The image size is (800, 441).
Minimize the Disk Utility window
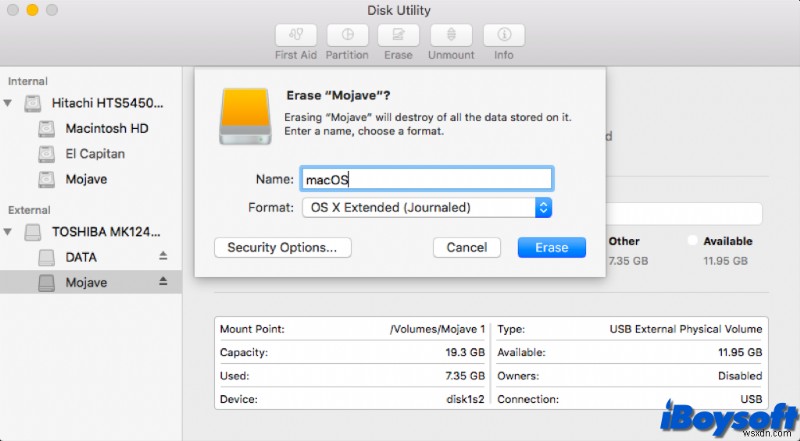pyautogui.click(x=32, y=10)
